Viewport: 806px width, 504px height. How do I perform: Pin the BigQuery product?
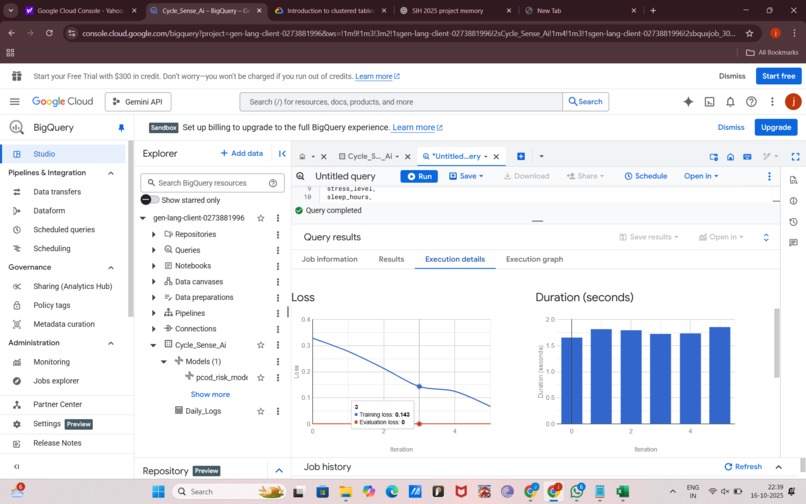click(x=121, y=128)
